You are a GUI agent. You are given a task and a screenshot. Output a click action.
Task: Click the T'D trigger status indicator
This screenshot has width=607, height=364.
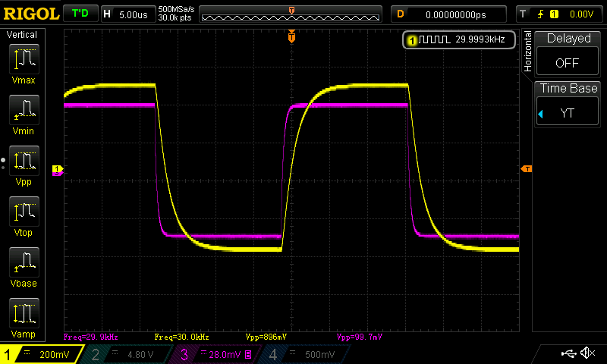pyautogui.click(x=80, y=14)
